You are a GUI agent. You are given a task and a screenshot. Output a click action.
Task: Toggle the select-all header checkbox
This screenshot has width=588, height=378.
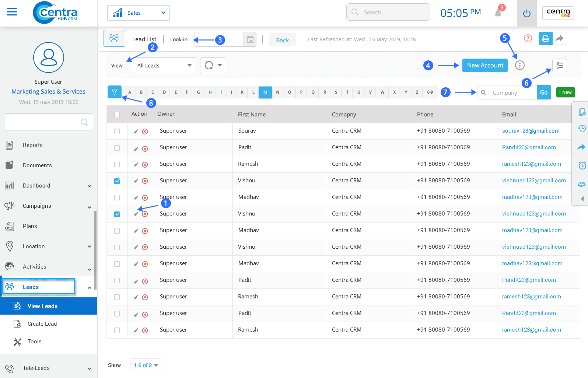tap(117, 115)
